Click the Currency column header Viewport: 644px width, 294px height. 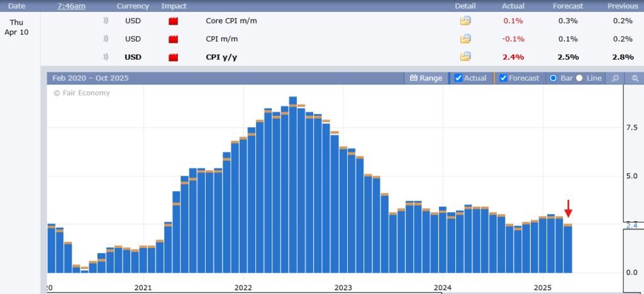(133, 6)
